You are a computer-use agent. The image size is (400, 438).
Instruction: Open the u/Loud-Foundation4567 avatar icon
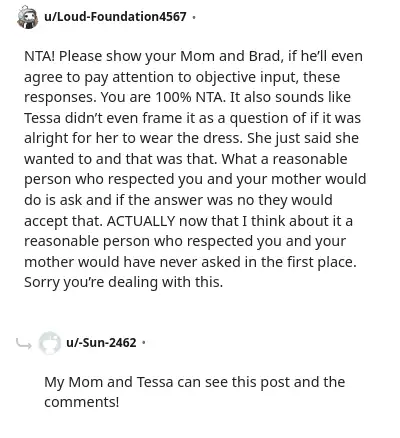28,17
